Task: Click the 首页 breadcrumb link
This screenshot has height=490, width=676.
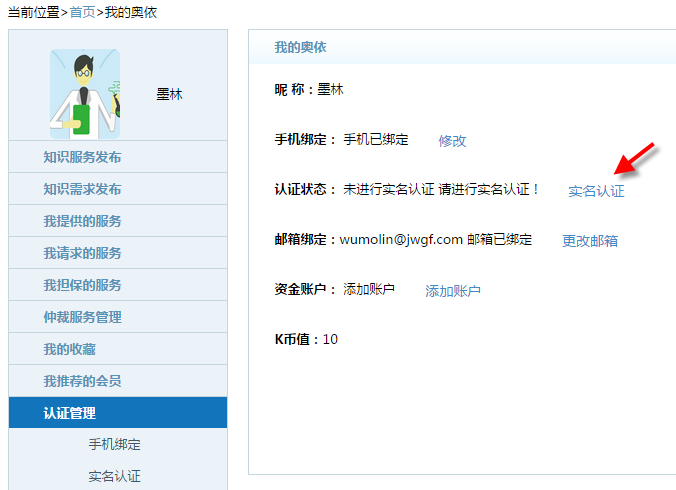Action: click(82, 12)
